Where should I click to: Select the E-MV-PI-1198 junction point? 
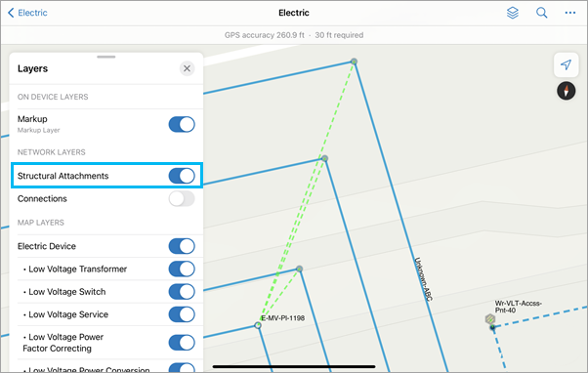point(258,325)
